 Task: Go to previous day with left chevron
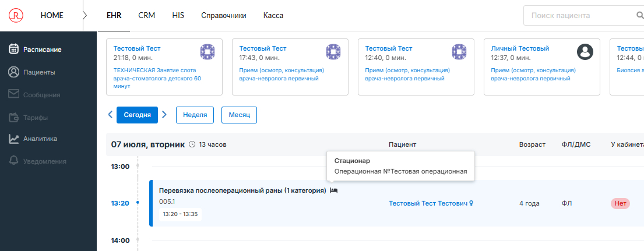(x=110, y=114)
